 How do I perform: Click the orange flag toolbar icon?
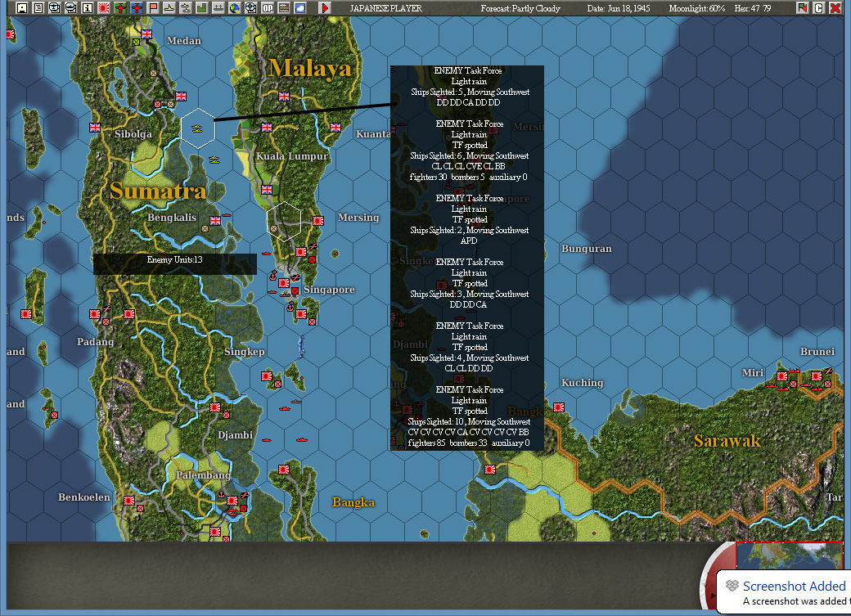[x=152, y=7]
